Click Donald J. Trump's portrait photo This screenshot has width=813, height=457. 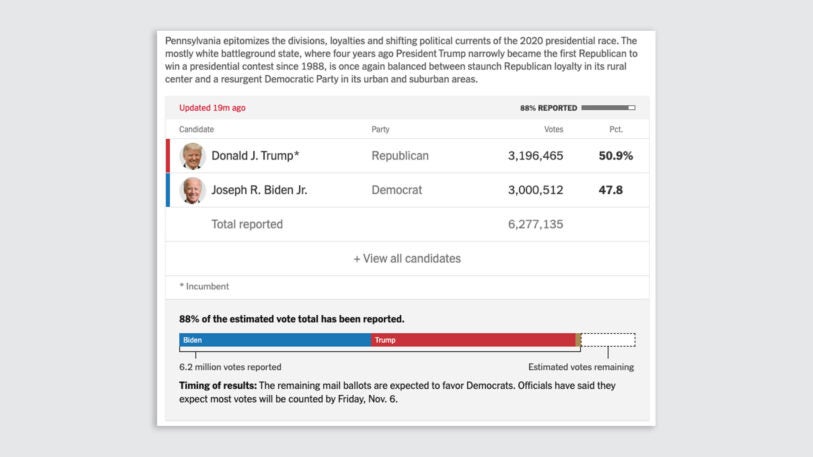pos(192,156)
